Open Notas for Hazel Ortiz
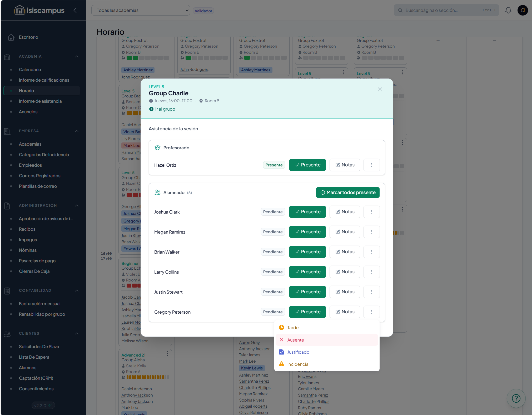This screenshot has height=415, width=532. [x=345, y=165]
